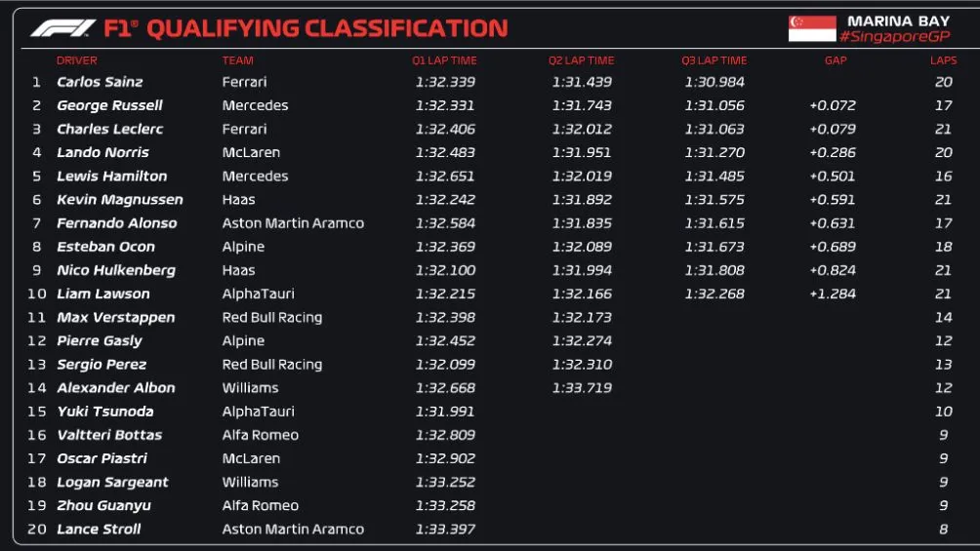The image size is (980, 551).
Task: Click the Singapore flag icon
Action: (x=812, y=28)
